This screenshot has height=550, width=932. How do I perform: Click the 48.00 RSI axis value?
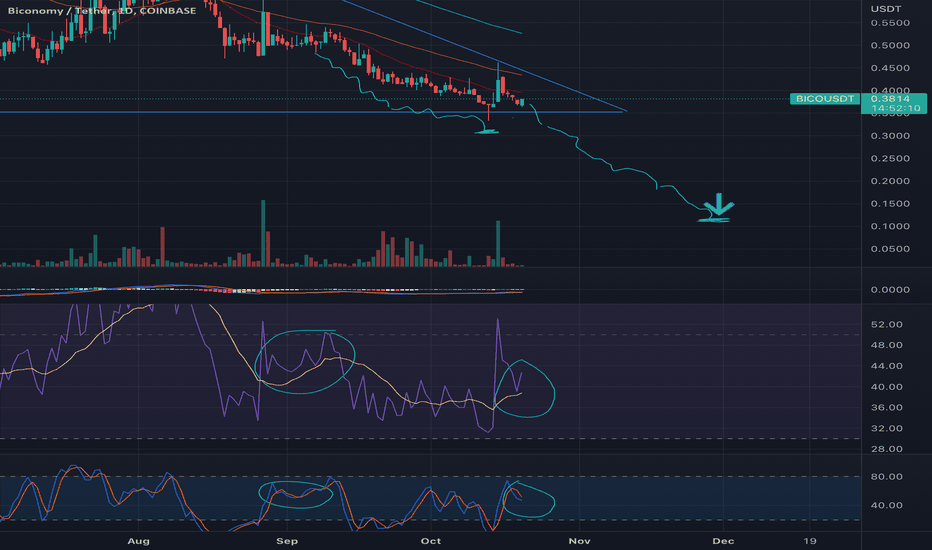point(886,345)
